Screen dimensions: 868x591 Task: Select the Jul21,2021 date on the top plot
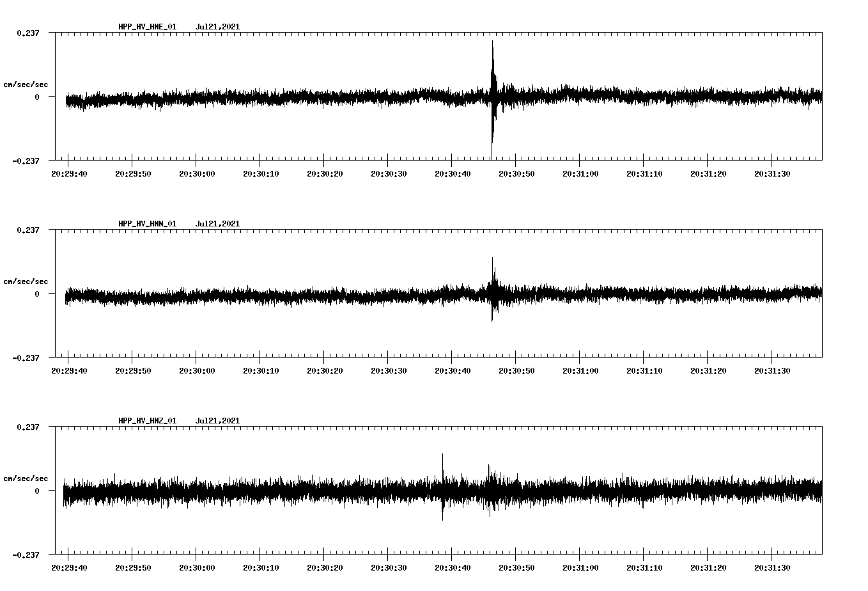coord(218,26)
